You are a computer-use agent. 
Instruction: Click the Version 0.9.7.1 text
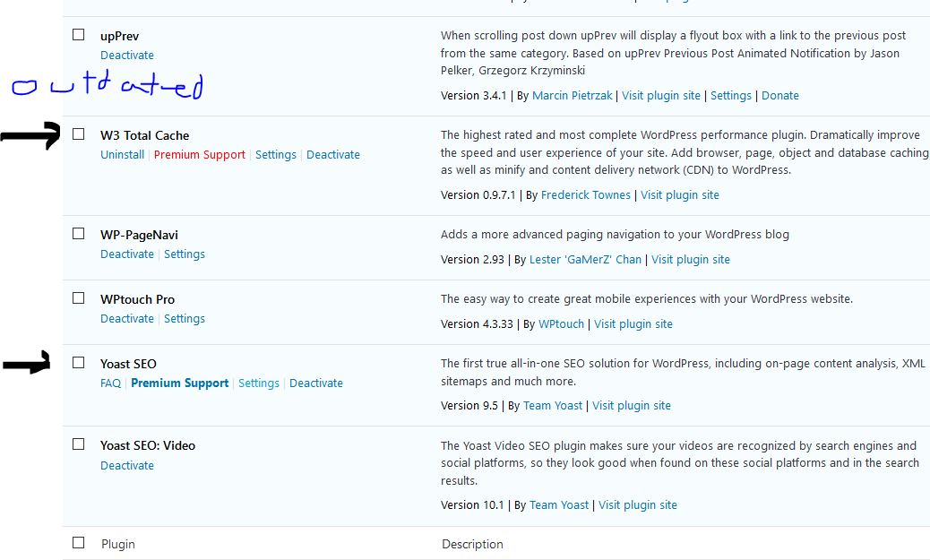pyautogui.click(x=478, y=195)
